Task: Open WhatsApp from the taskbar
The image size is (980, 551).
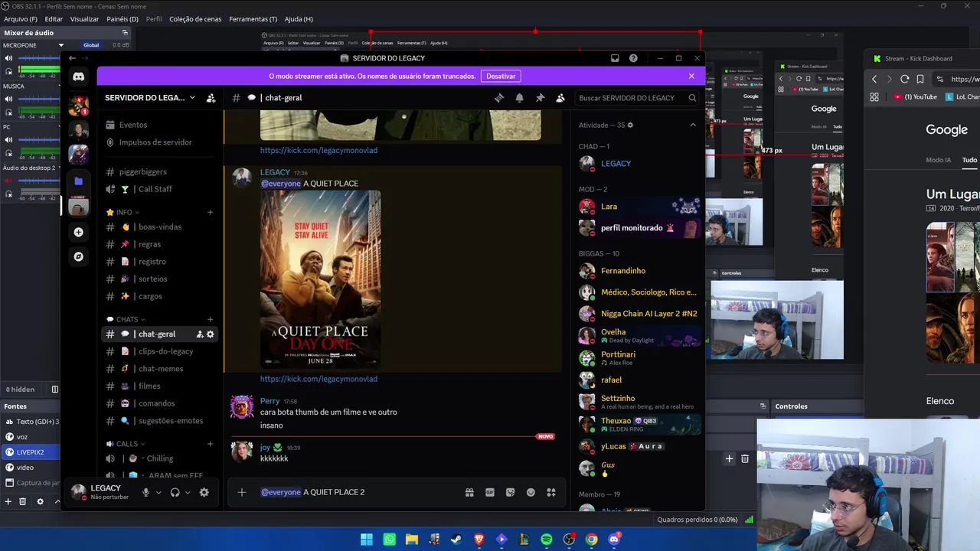Action: [389, 540]
